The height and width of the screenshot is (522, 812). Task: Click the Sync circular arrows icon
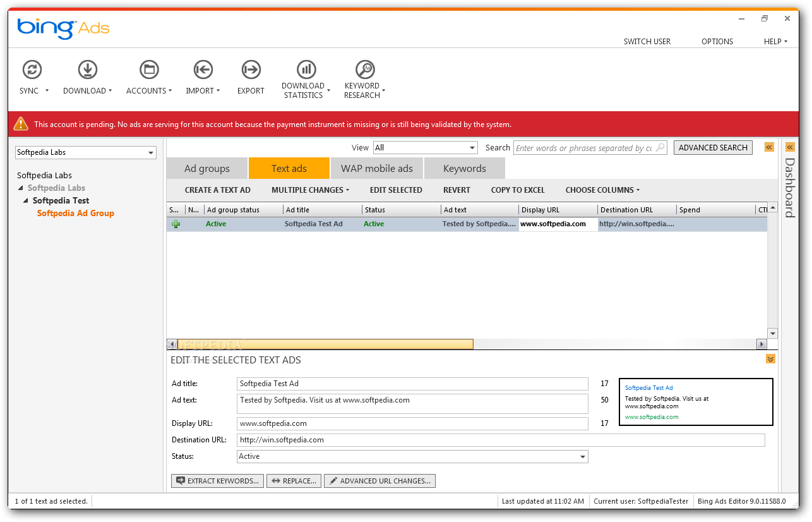[x=32, y=69]
